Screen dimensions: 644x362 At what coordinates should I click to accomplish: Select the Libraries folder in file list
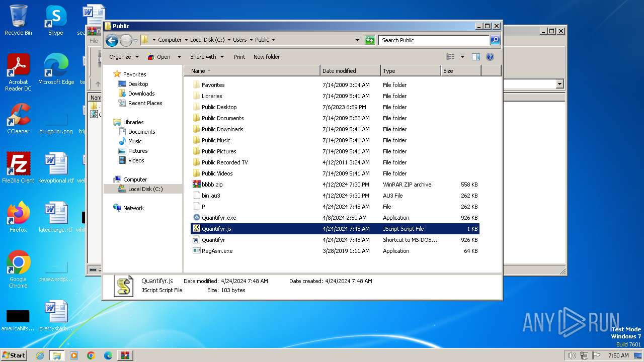click(335, 96)
